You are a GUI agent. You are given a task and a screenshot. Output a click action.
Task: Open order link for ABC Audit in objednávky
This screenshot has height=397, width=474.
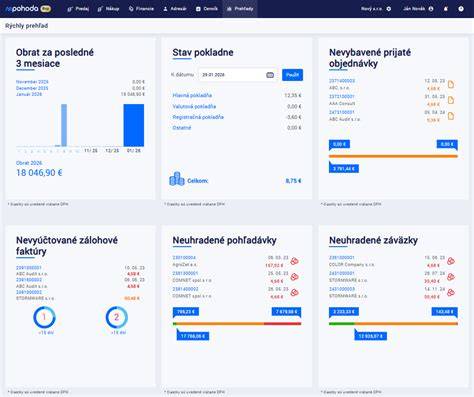click(x=342, y=112)
